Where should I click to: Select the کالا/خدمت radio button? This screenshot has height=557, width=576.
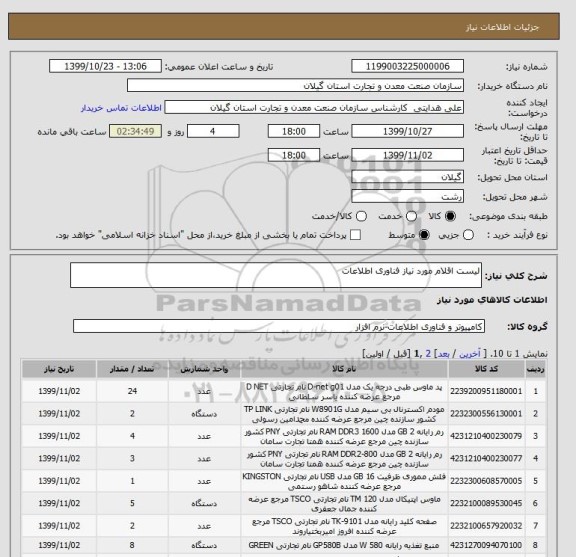point(361,216)
